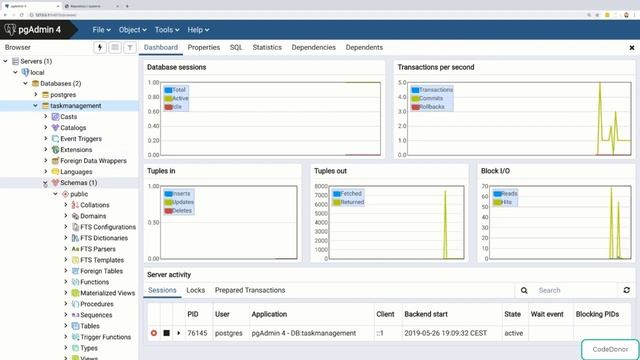Switch to the Dependencies tab
The width and height of the screenshot is (640, 360).
click(x=313, y=47)
